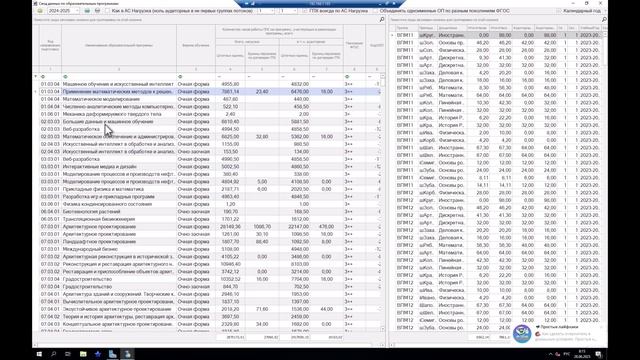
Task: Select row Физика конденсированного состояния
Action: point(210,204)
